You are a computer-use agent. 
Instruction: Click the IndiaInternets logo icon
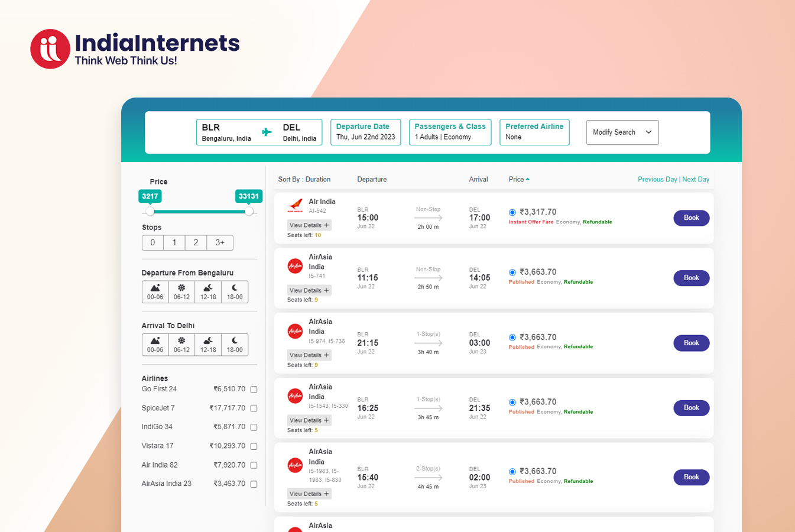(50, 49)
